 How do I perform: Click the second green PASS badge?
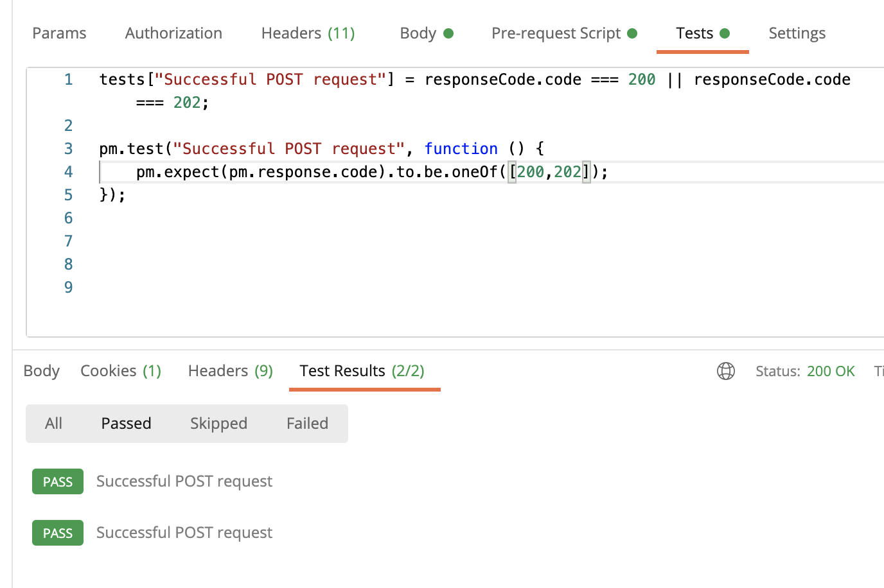[x=57, y=532]
